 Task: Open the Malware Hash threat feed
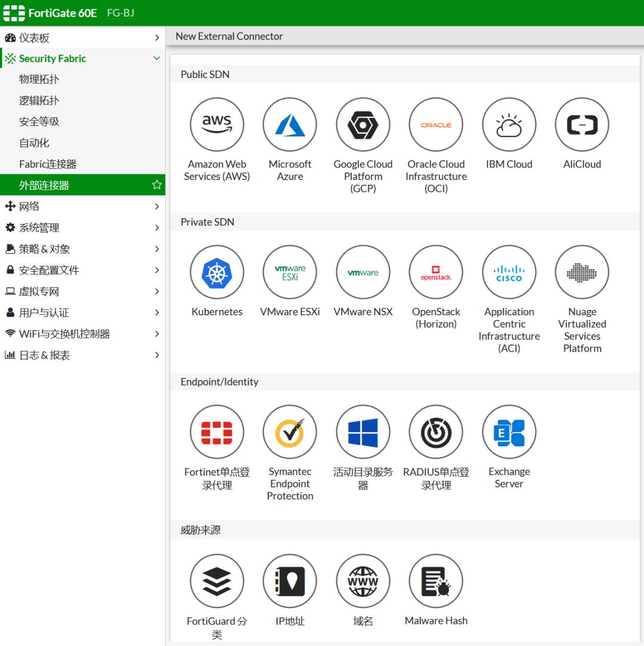pos(436,582)
